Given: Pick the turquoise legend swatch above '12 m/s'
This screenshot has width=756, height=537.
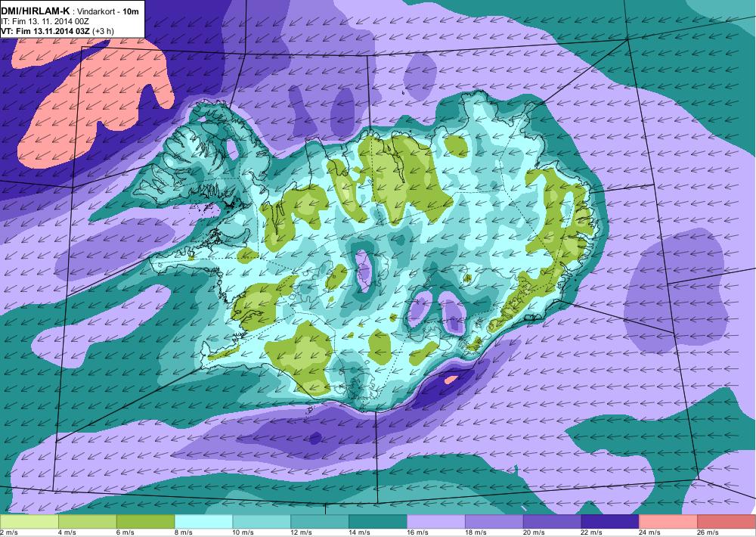Looking at the screenshot, I should 320,522.
